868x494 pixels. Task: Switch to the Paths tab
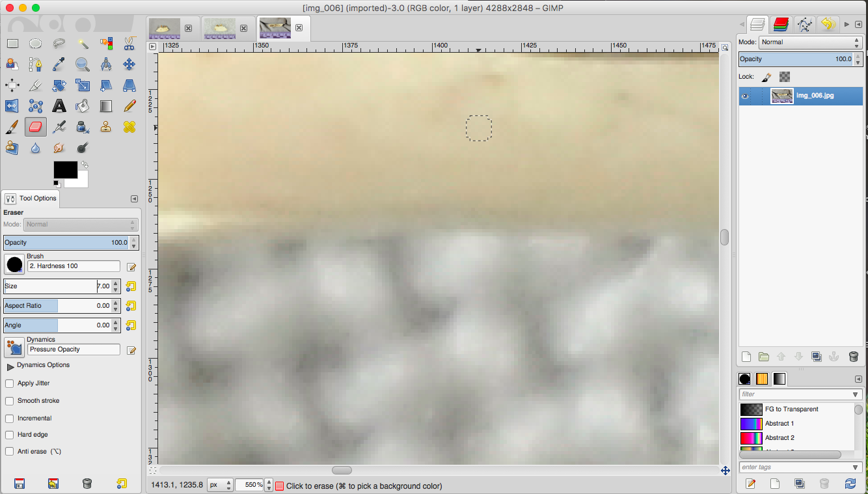(x=804, y=25)
